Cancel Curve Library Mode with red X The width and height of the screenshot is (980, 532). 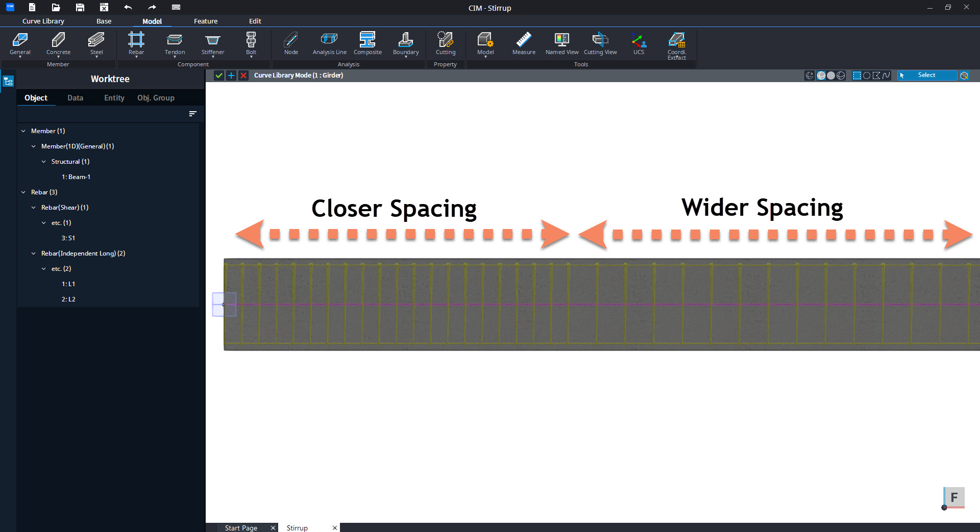pos(243,75)
